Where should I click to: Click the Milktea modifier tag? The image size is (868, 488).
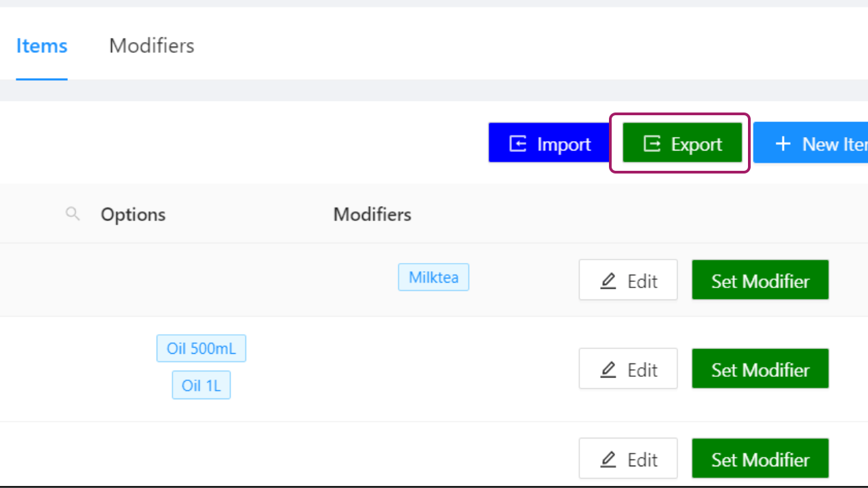[433, 277]
